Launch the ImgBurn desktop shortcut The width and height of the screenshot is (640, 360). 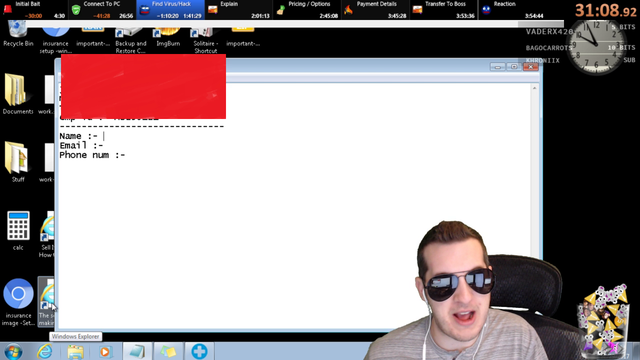168,36
